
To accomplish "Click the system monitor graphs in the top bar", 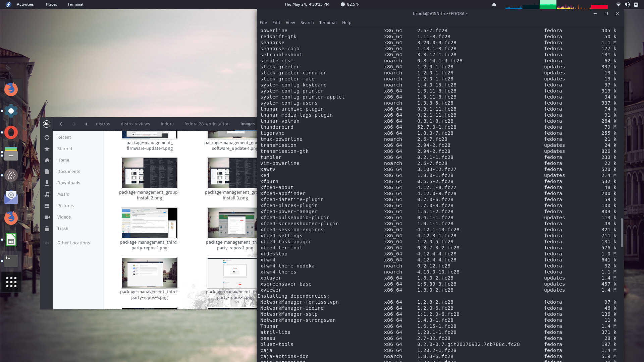I will pyautogui.click(x=556, y=4).
